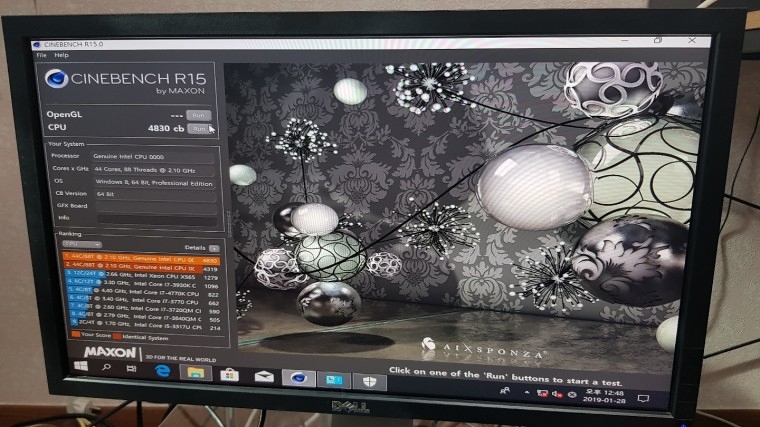The width and height of the screenshot is (760, 427).
Task: Open the Help menu
Action: pos(61,55)
